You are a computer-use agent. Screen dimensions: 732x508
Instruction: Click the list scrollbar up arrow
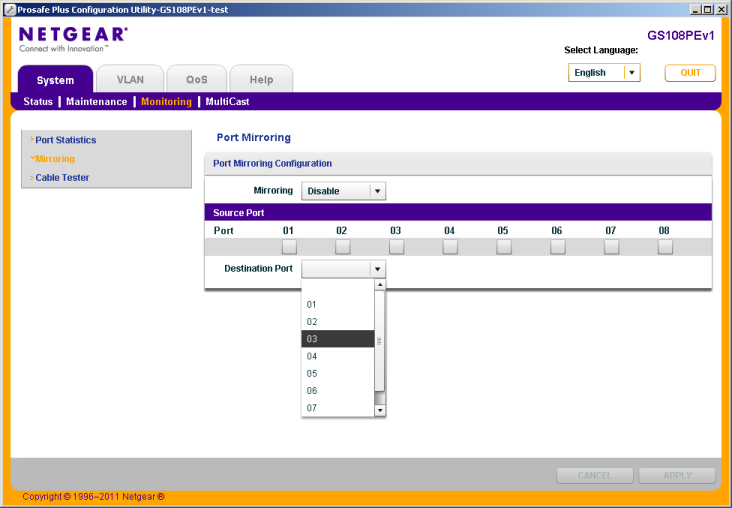pos(380,284)
